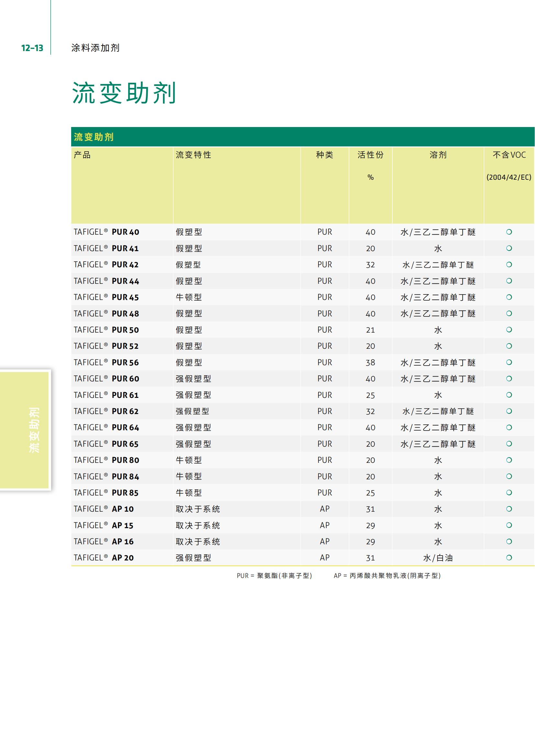535x756 pixels.
Task: Click the 产品 column header
Action: (82, 155)
